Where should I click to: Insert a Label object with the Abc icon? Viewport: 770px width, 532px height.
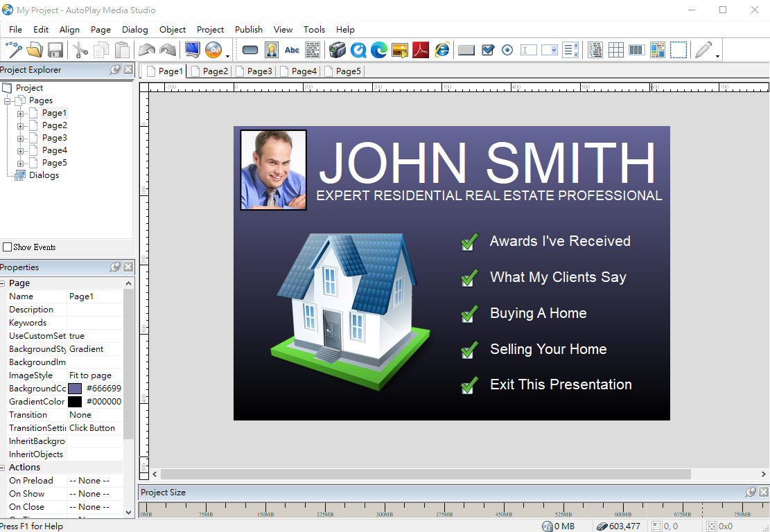tap(292, 50)
